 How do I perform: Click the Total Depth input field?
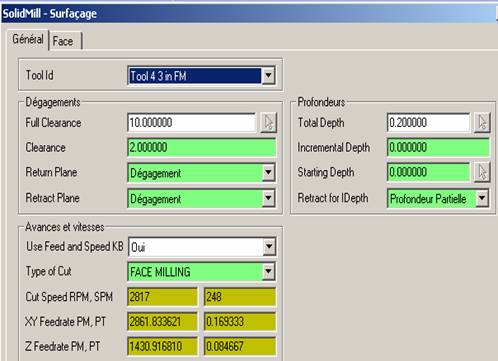click(428, 122)
